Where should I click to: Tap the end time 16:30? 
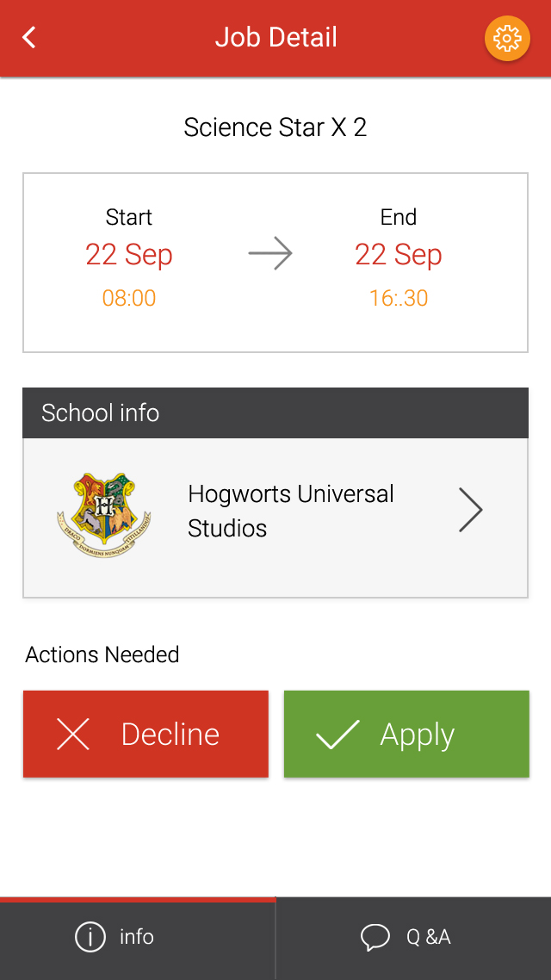[399, 299]
